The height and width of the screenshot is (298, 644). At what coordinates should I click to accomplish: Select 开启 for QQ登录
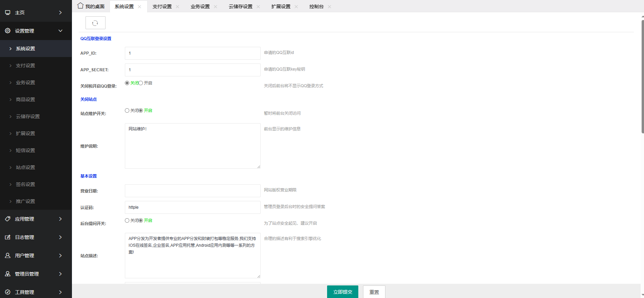tap(141, 83)
